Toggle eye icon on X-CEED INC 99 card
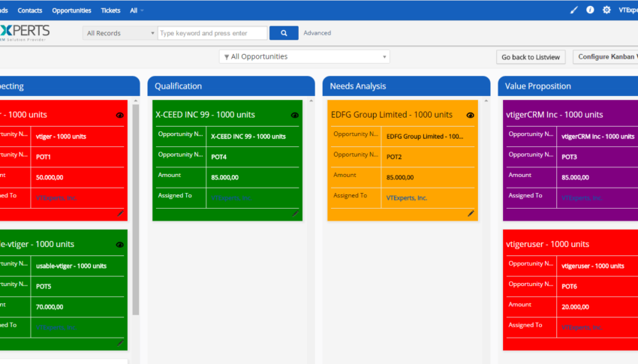Screen dimensions: 638x364 coord(294,115)
